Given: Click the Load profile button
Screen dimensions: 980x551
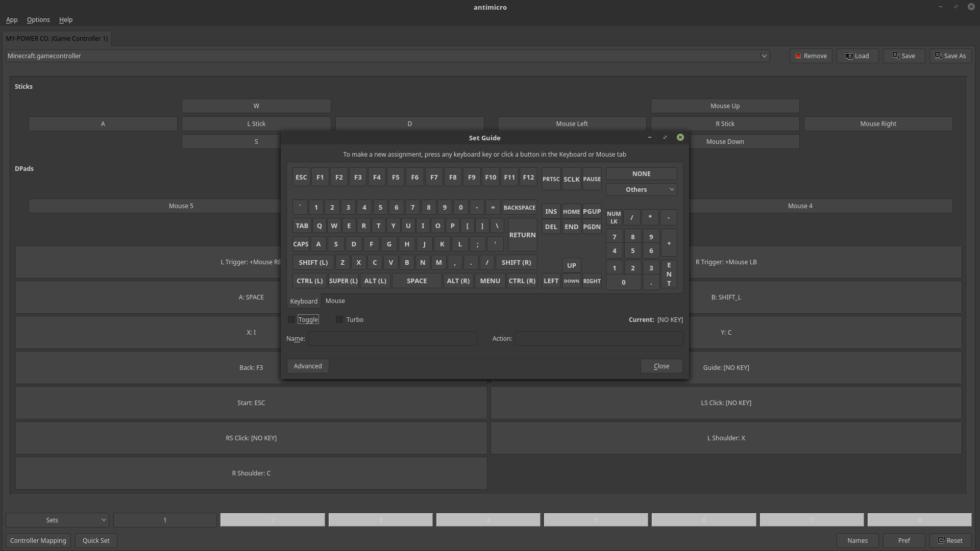Looking at the screenshot, I should pos(857,56).
